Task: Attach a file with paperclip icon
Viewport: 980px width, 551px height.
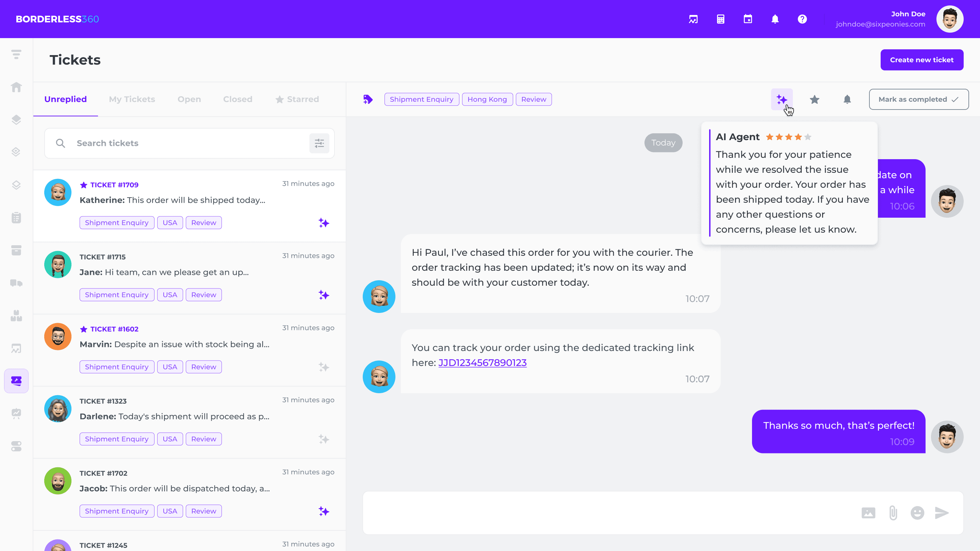Action: click(893, 513)
